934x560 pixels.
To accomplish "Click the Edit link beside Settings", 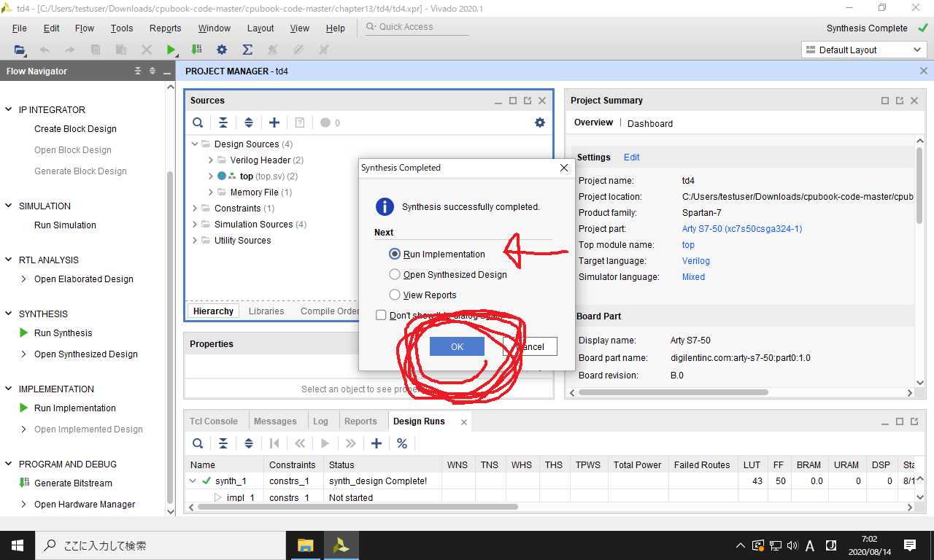I will [x=631, y=157].
